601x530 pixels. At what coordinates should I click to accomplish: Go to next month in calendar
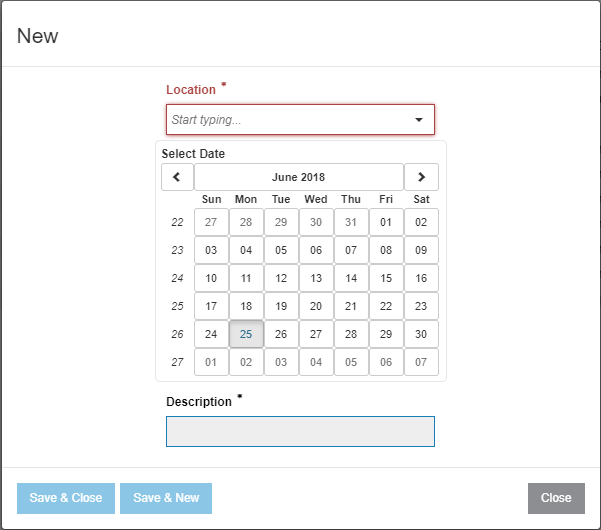[421, 177]
